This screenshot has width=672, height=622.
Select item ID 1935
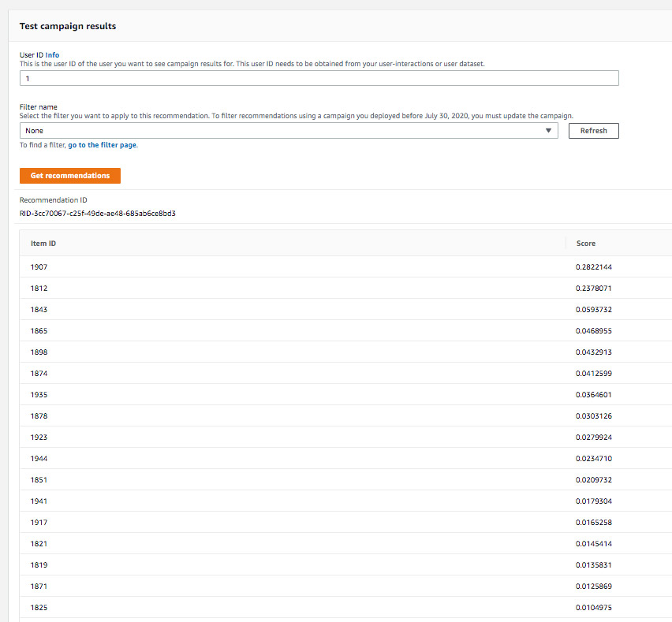[39, 394]
